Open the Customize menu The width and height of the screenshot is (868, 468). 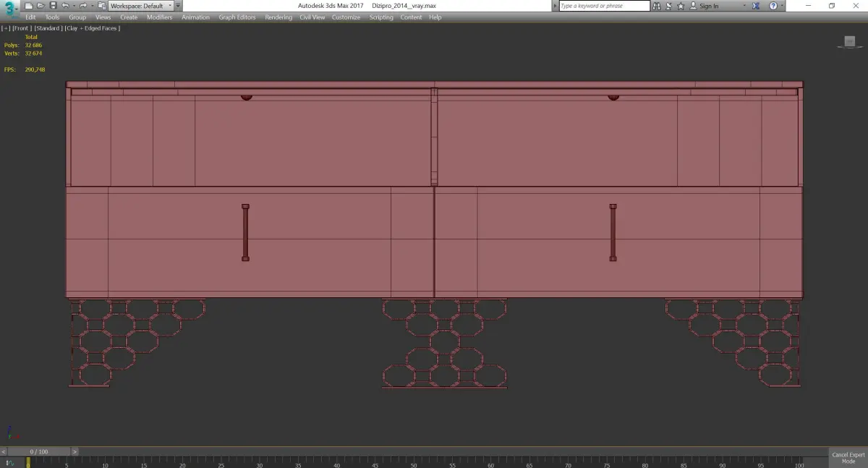[x=346, y=17]
